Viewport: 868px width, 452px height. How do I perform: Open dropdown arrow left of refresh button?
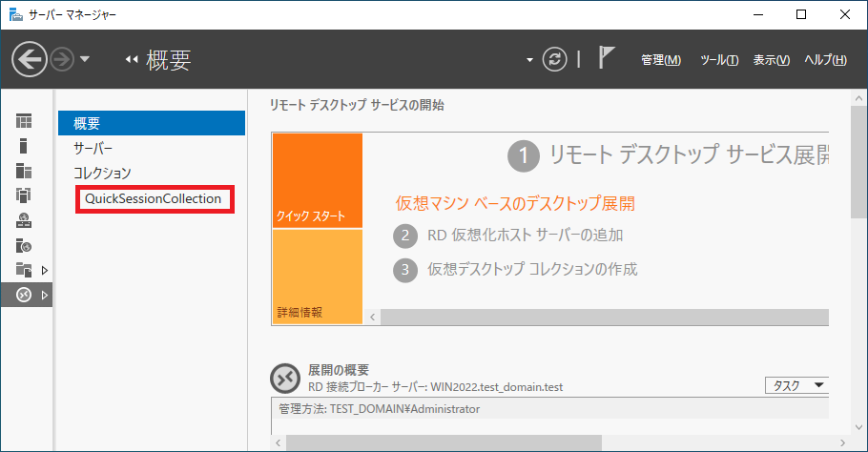coord(529,60)
